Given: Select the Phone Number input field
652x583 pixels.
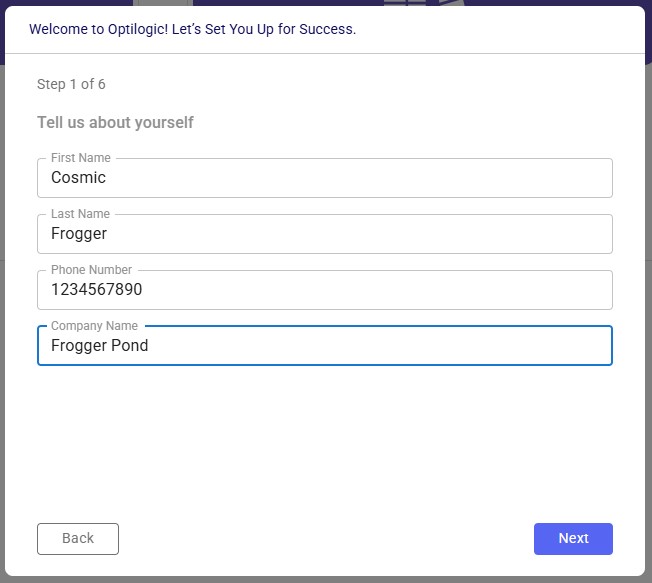Looking at the screenshot, I should [325, 290].
